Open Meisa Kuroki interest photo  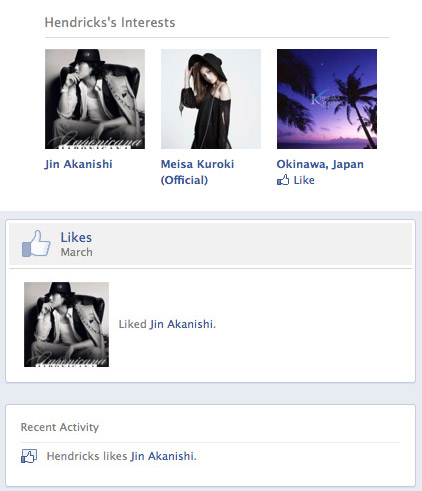[x=211, y=99]
